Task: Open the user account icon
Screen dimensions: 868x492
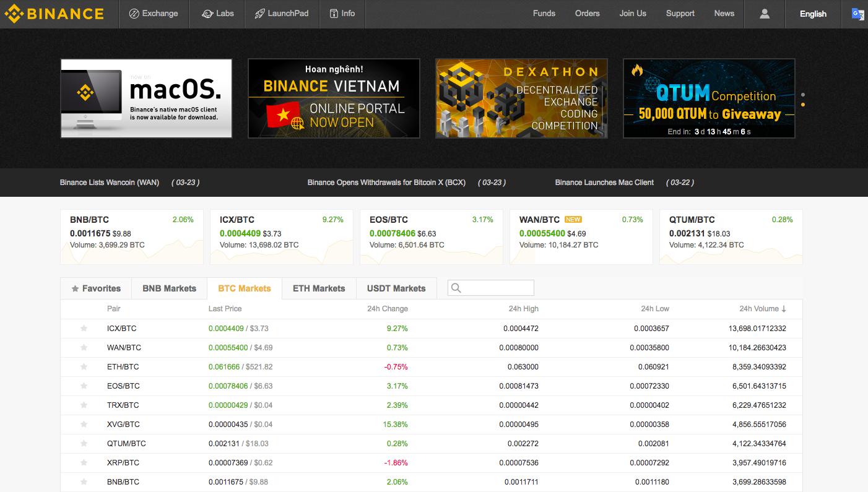Action: pyautogui.click(x=765, y=14)
